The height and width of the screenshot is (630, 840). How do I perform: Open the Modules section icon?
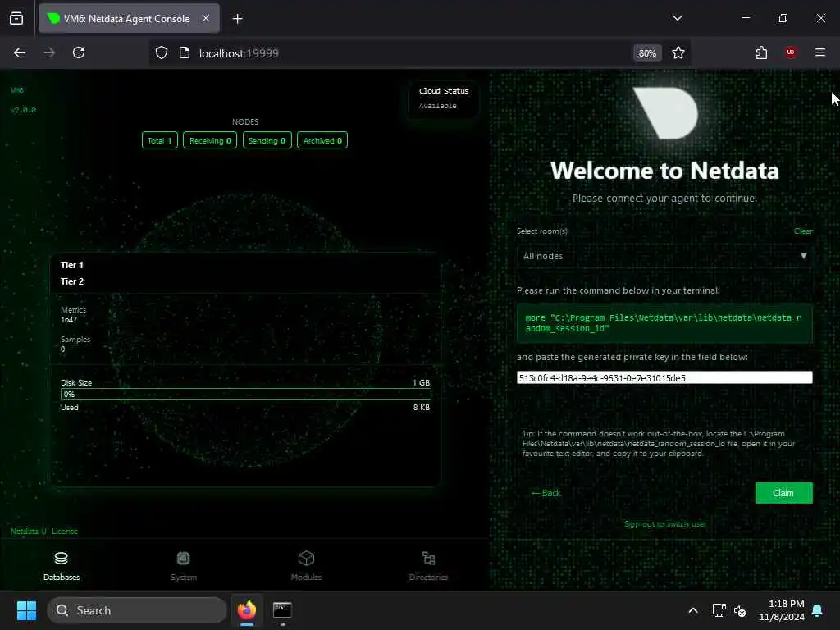tap(306, 559)
